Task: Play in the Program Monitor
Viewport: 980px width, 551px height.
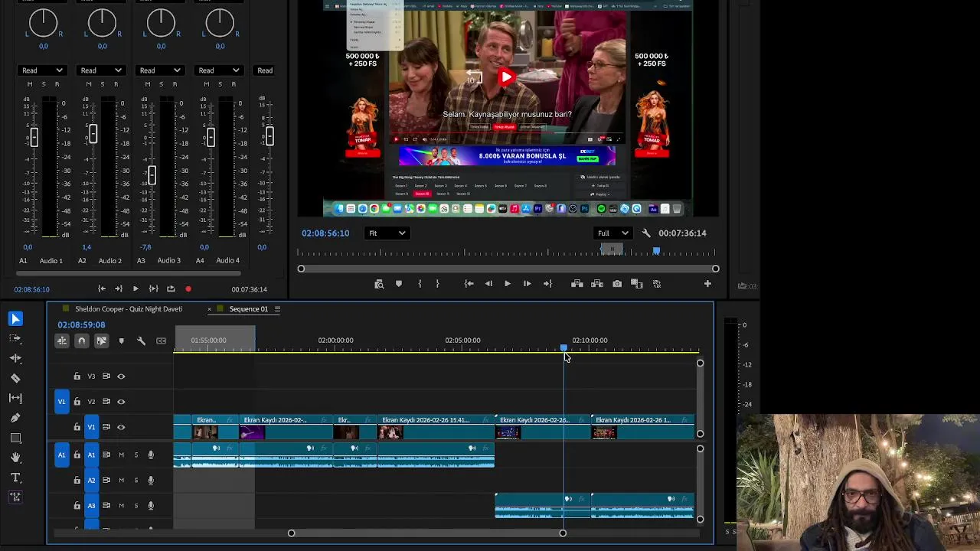Action: coord(507,284)
